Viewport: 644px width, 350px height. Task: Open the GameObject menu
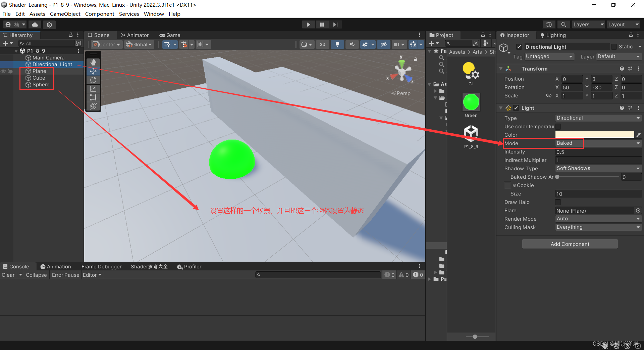click(65, 14)
